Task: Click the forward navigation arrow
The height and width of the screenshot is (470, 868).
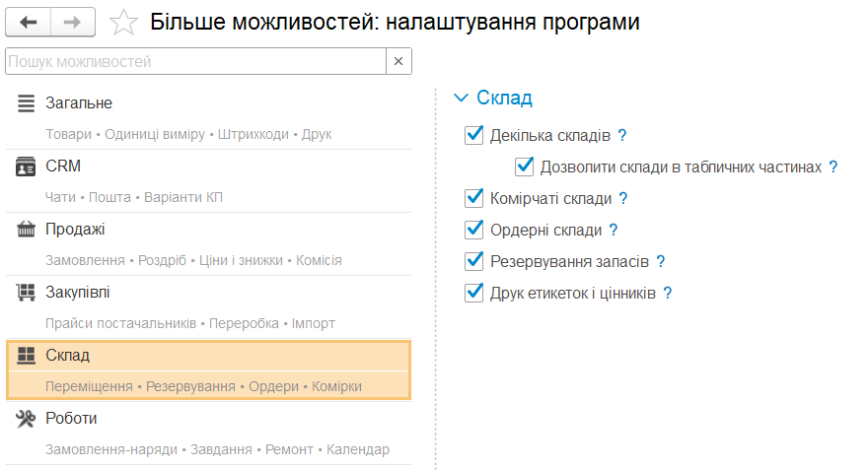Action: coord(73,22)
